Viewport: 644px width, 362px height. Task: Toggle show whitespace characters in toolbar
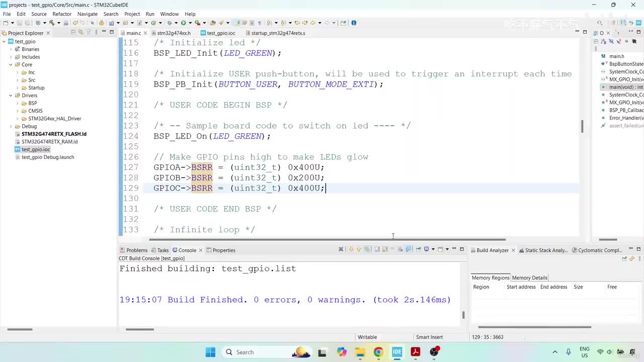tap(260, 23)
